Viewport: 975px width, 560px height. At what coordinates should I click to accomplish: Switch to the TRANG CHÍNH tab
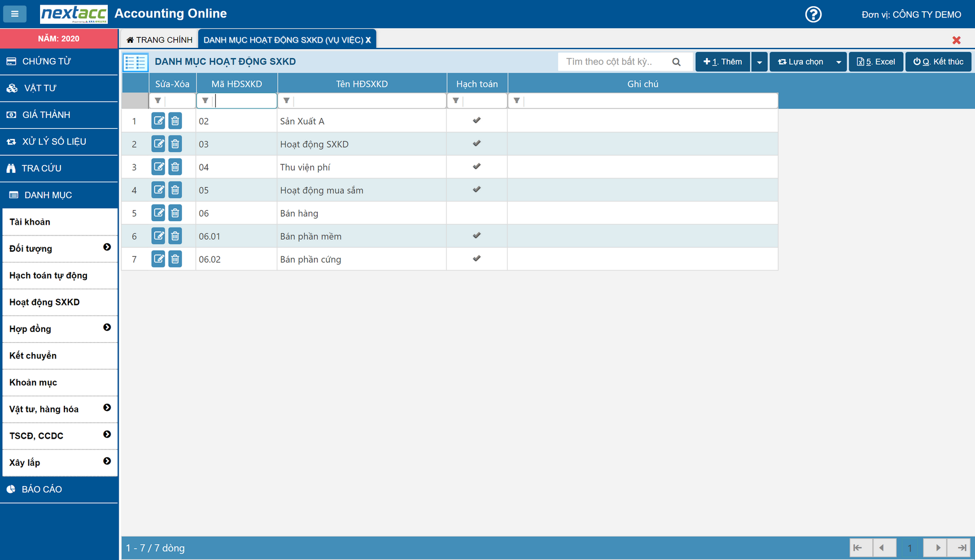pos(159,40)
